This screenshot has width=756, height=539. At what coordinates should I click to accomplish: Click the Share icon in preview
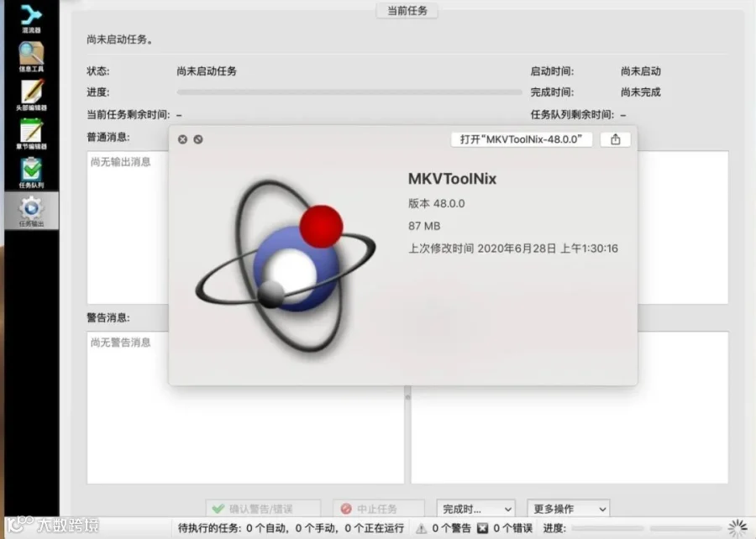click(615, 139)
